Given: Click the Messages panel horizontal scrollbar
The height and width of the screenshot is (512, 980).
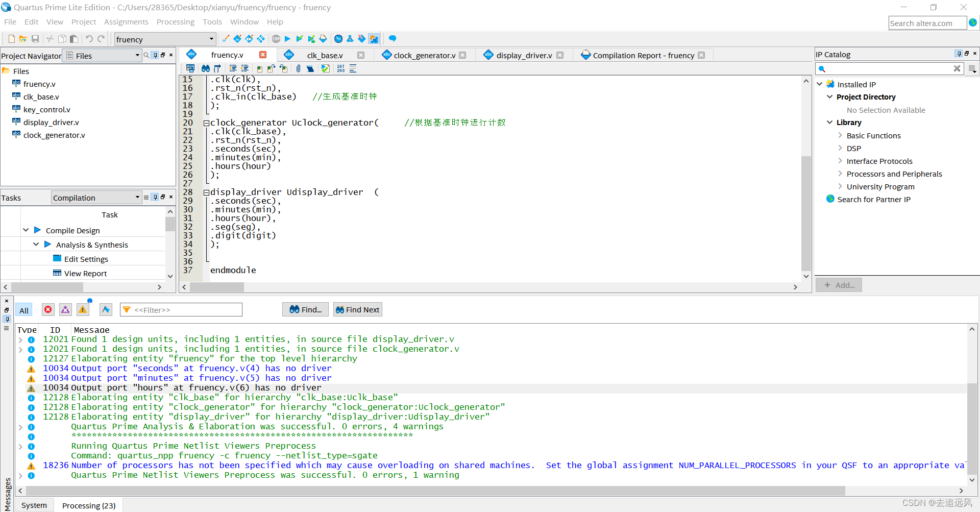Looking at the screenshot, I should pyautogui.click(x=490, y=491).
